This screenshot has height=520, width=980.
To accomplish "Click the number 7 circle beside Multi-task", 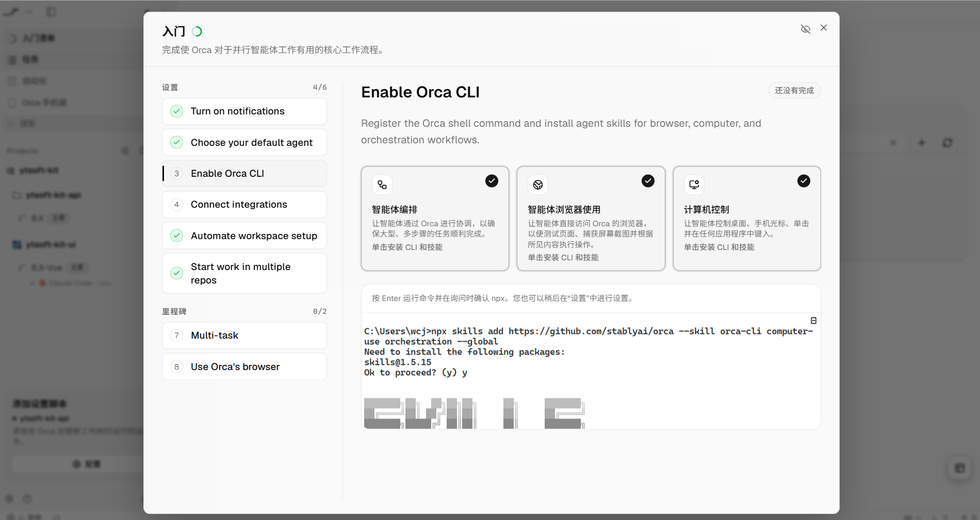I will pos(177,336).
